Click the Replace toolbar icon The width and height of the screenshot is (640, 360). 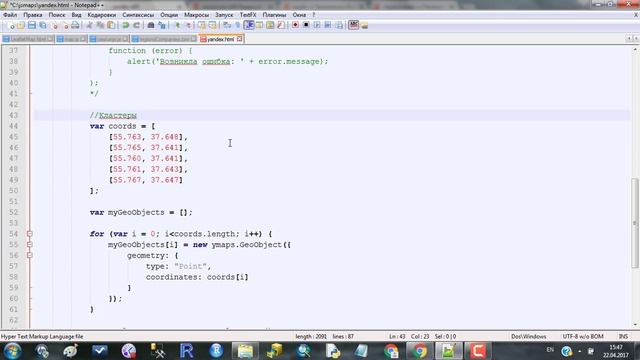point(162,25)
